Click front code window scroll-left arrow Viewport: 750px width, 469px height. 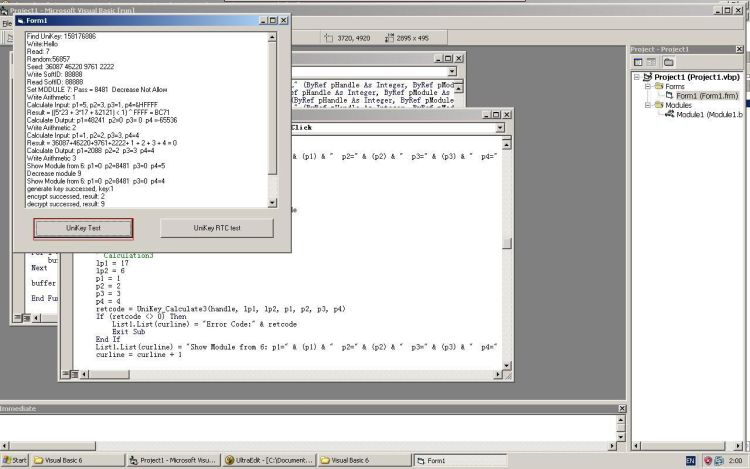coord(84,374)
